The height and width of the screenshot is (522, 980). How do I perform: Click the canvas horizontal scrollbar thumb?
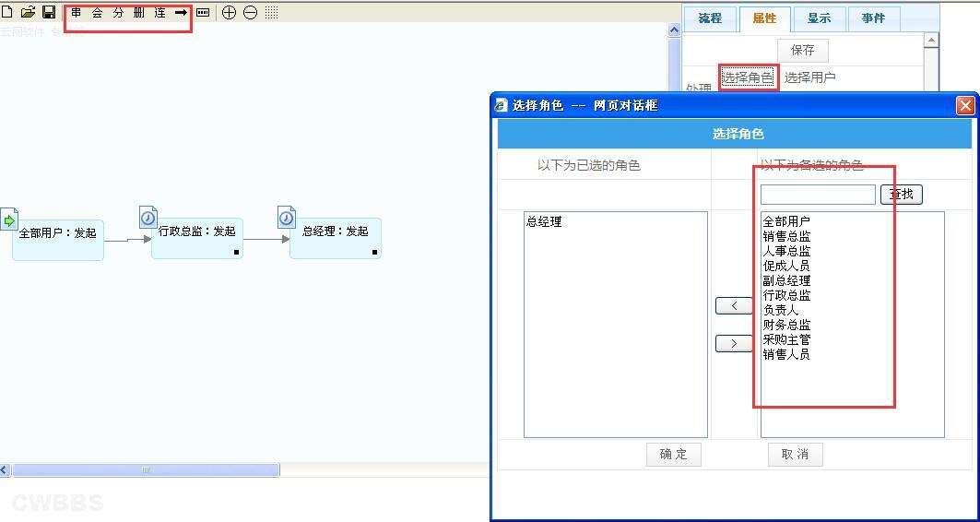(146, 469)
